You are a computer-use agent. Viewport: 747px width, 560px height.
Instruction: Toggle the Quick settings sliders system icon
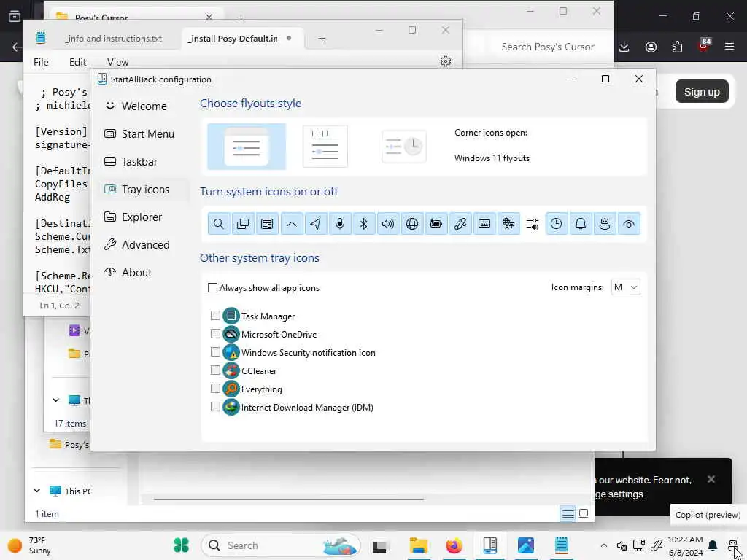pyautogui.click(x=533, y=224)
